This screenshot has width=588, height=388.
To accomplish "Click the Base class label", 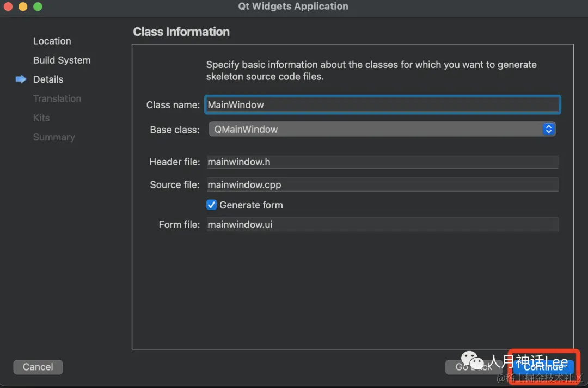I will coord(175,130).
